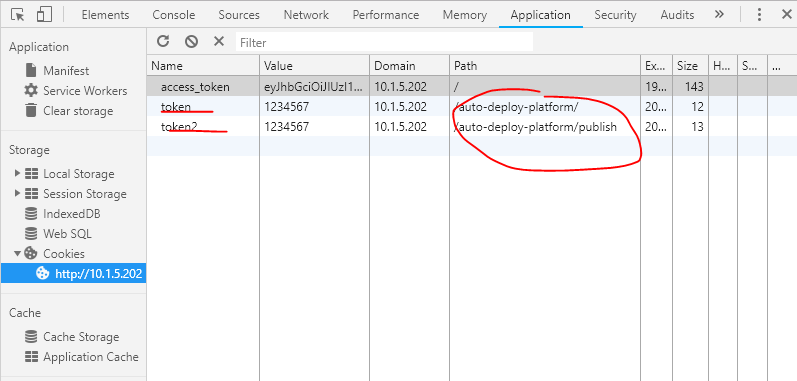Switch to the Memory tab
The image size is (797, 381).
pyautogui.click(x=465, y=15)
